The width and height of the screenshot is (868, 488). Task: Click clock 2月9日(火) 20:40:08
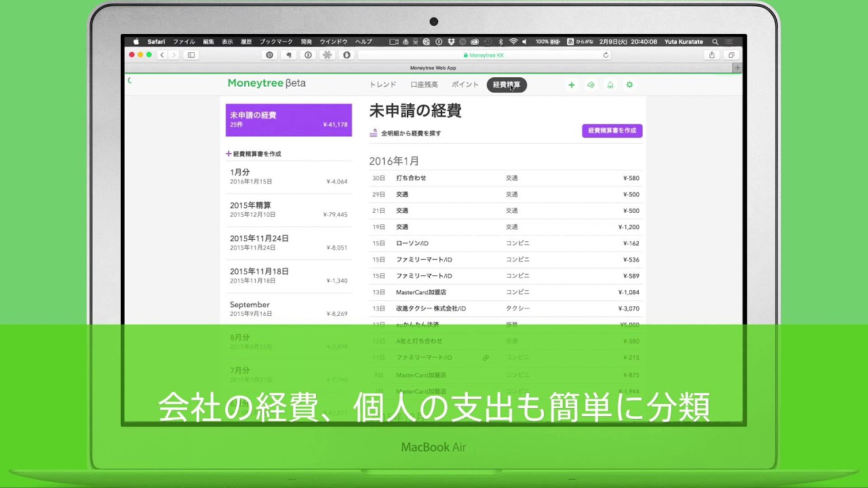(x=628, y=41)
